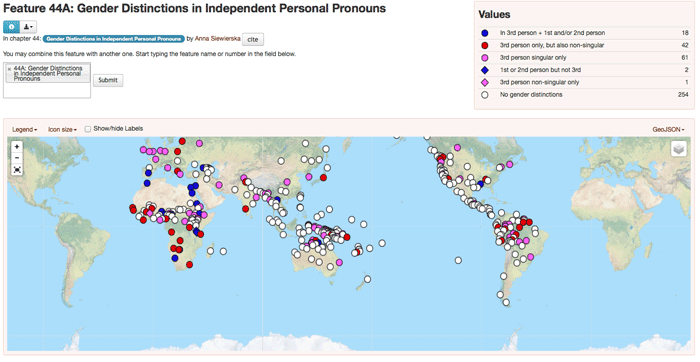
Task: Select 'In 3rd person + 1st and/or 2nd person'
Action: (x=552, y=33)
